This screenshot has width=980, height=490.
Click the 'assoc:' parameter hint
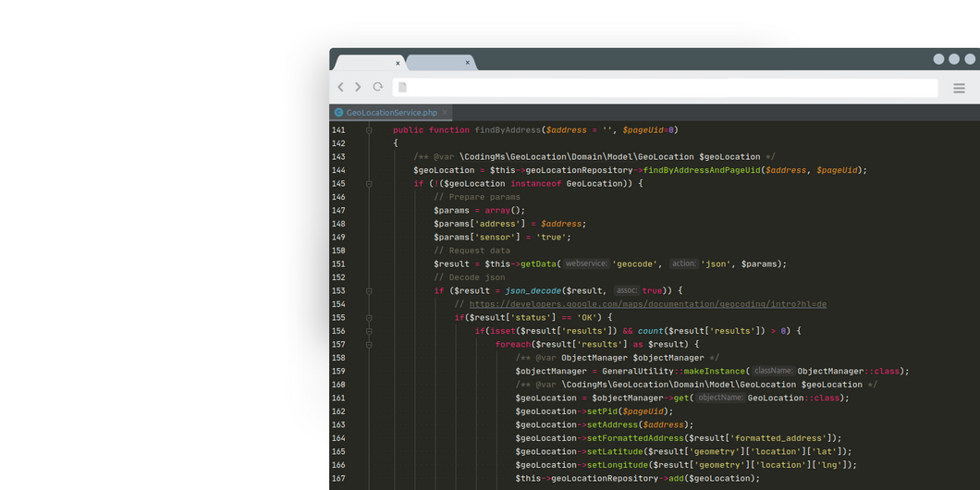627,290
